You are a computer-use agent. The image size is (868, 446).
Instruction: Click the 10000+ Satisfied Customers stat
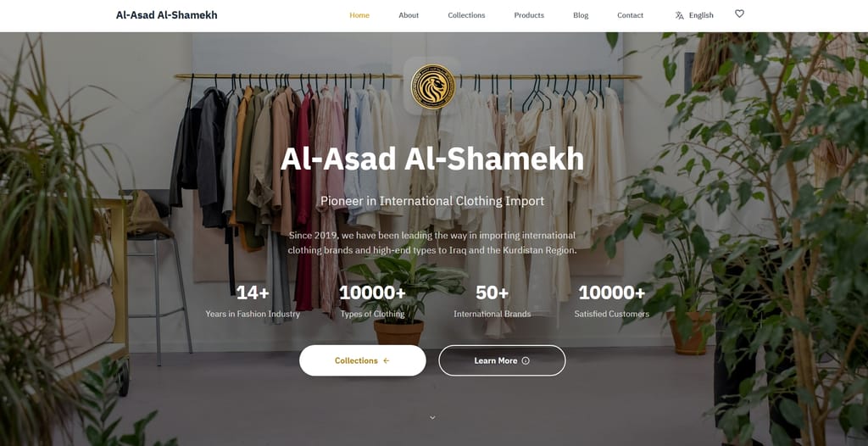[x=612, y=301]
